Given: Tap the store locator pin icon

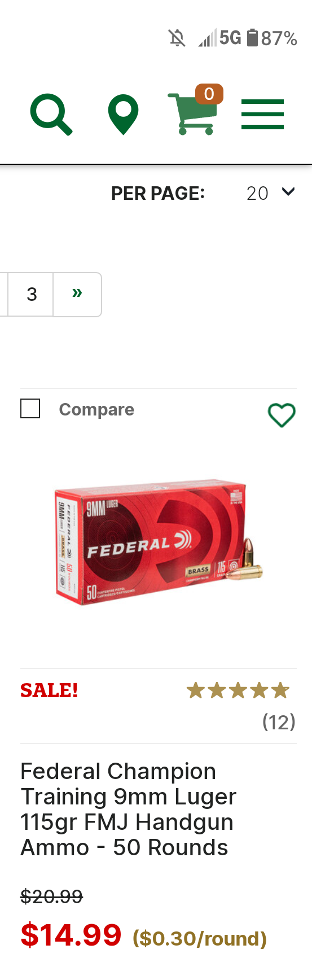Looking at the screenshot, I should pyautogui.click(x=123, y=115).
